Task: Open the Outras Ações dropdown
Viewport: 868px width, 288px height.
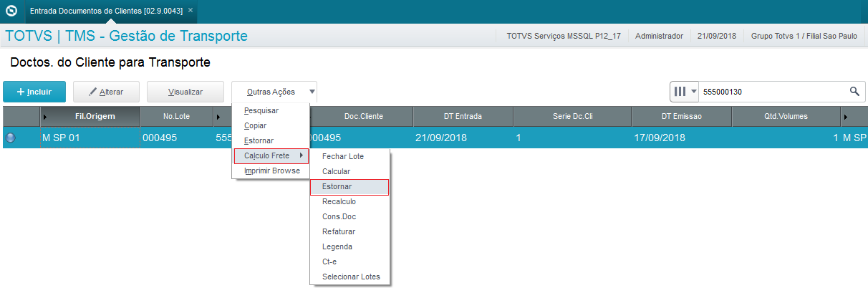Action: (x=274, y=92)
